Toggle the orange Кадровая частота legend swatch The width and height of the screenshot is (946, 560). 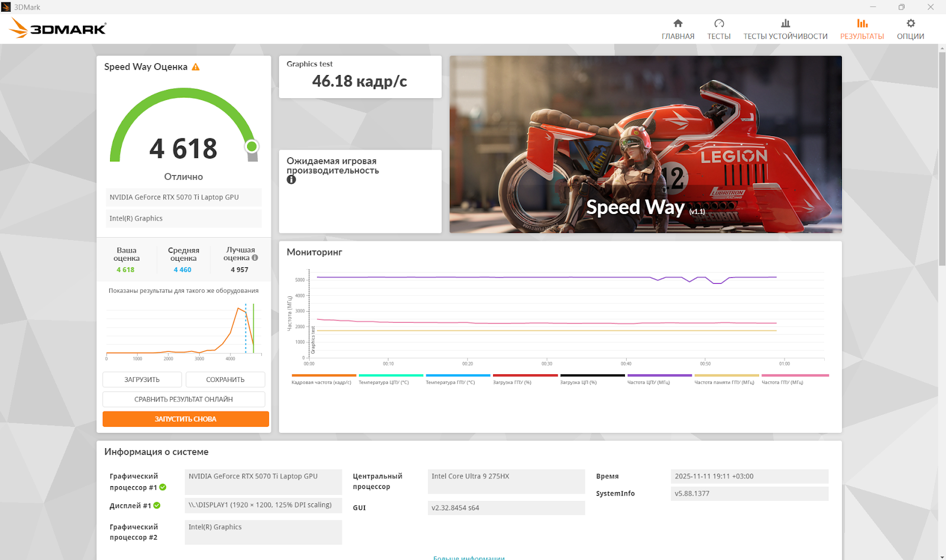324,376
